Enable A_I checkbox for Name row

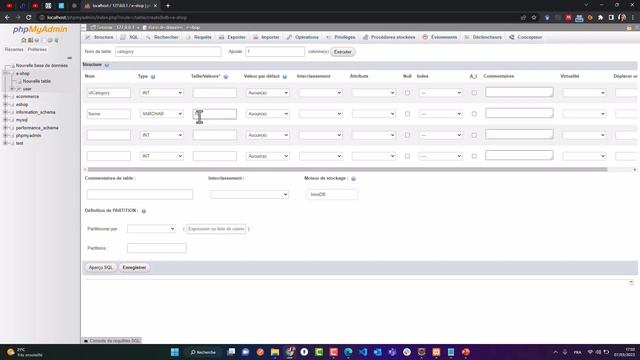(x=474, y=114)
